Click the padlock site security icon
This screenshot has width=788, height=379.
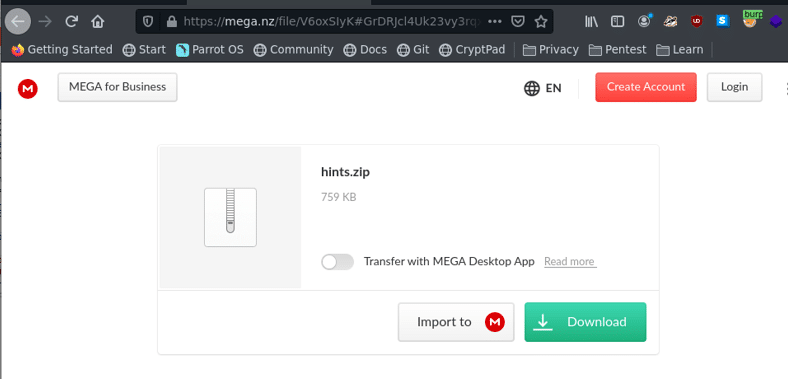pos(171,22)
